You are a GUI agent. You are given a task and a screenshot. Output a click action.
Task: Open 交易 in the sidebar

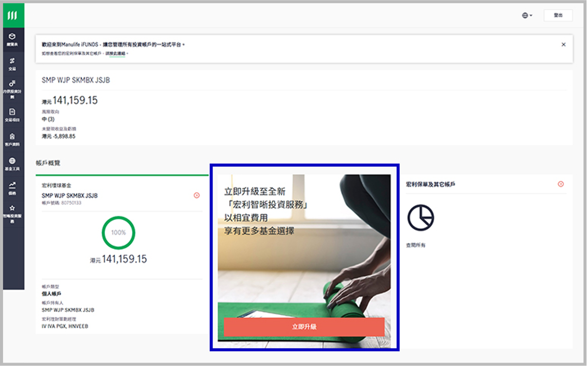click(13, 64)
